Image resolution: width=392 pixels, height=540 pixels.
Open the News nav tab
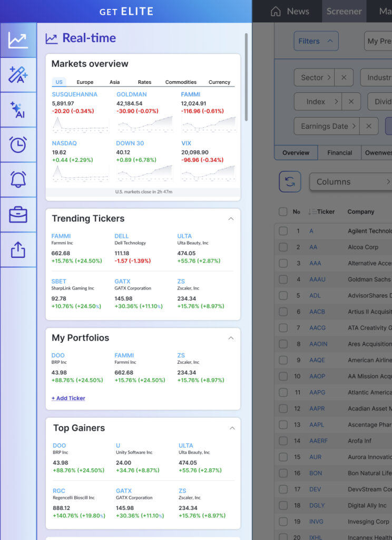pyautogui.click(x=298, y=12)
